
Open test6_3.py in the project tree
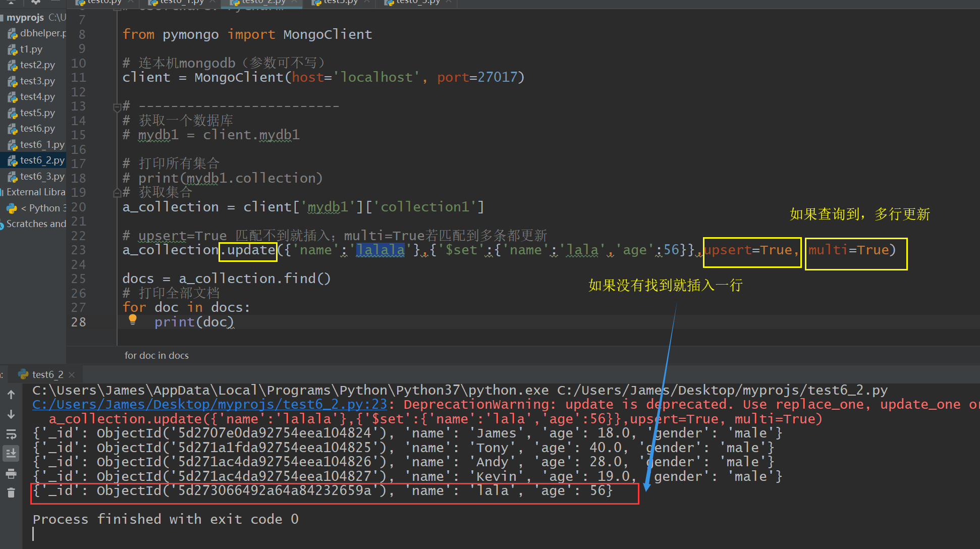coord(42,176)
